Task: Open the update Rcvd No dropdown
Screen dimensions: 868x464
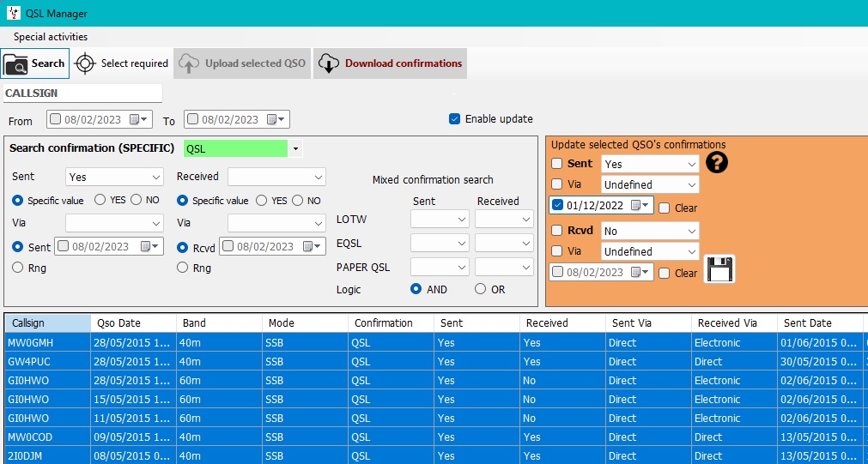Action: click(x=650, y=231)
